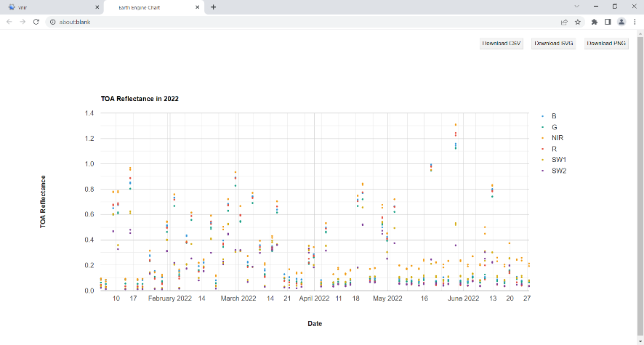Expand the tab search chevron

pyautogui.click(x=576, y=7)
